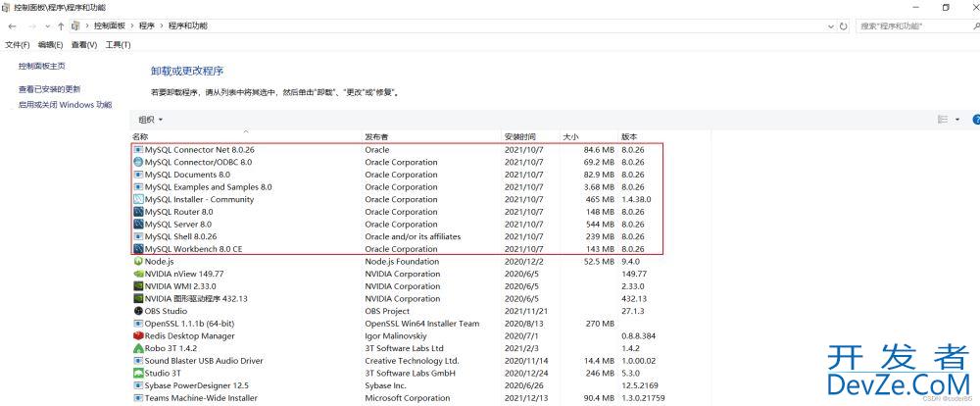
Task: Go back with the left arrow
Action: pyautogui.click(x=12, y=26)
